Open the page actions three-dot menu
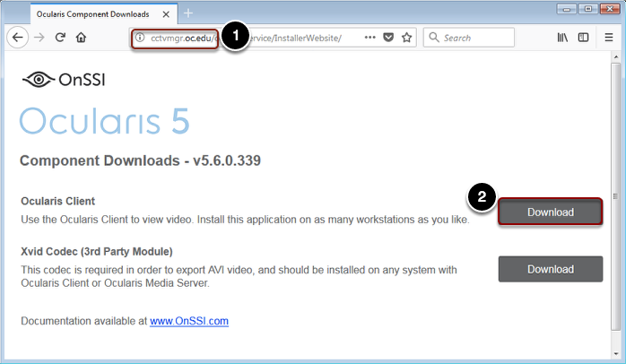 (370, 38)
